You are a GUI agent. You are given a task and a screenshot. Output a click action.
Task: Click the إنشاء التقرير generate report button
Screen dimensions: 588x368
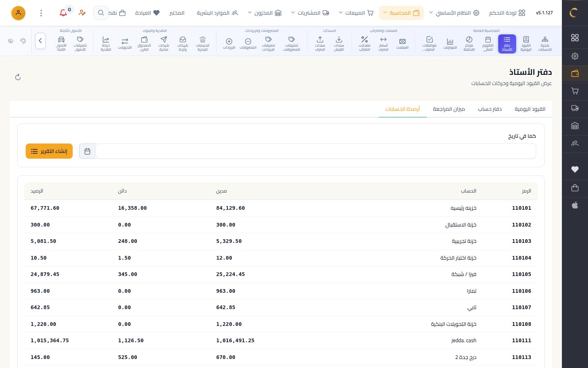tap(49, 151)
